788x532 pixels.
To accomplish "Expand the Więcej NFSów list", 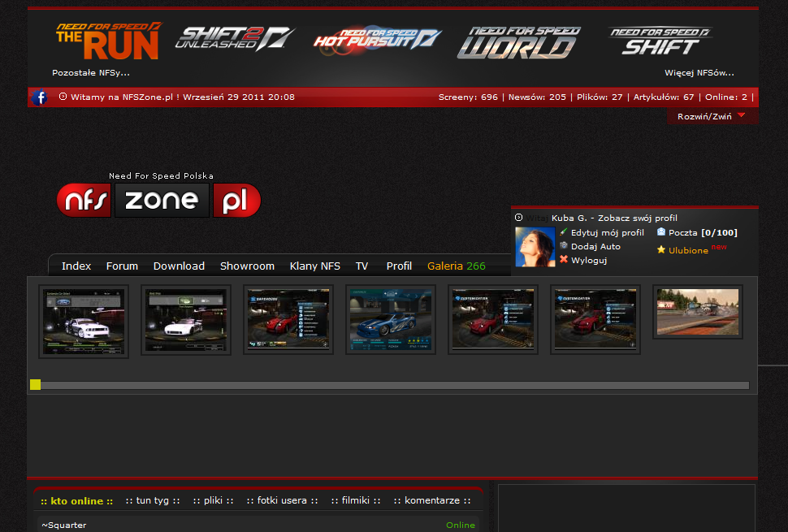I will (699, 73).
